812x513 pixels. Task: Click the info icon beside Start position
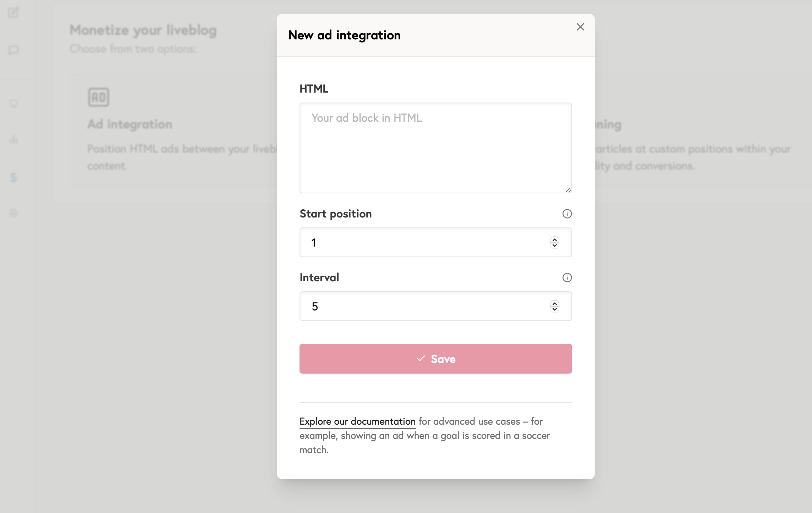tap(567, 214)
